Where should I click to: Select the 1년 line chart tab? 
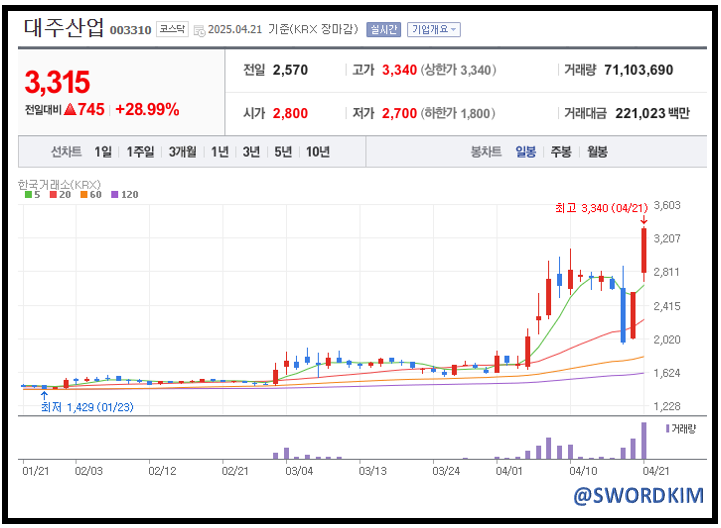(x=220, y=151)
